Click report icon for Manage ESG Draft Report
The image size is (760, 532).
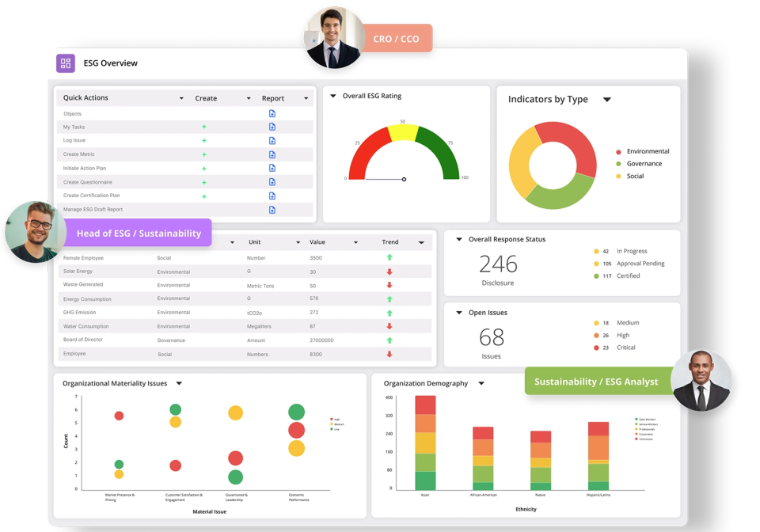point(272,210)
